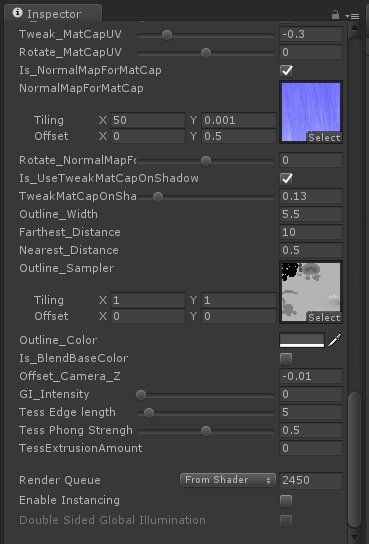
Task: Enable the Is_BlendBaseColor checkbox
Action: click(x=286, y=358)
